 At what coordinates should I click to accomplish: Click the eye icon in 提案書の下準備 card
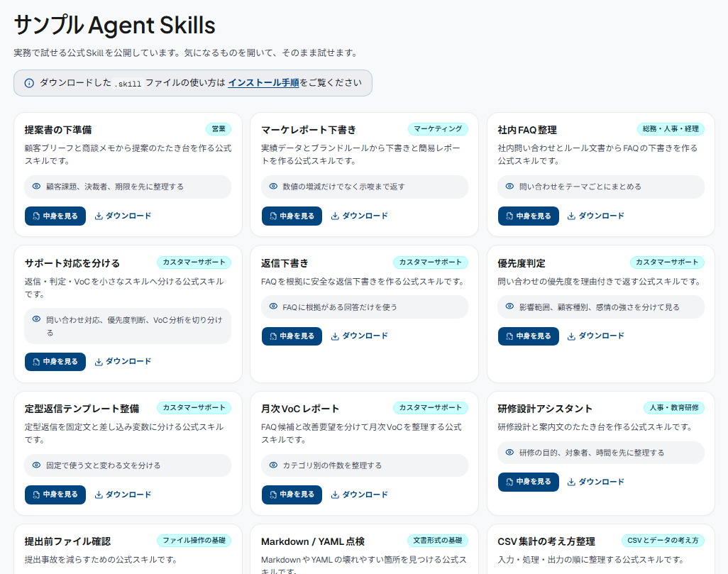click(36, 186)
